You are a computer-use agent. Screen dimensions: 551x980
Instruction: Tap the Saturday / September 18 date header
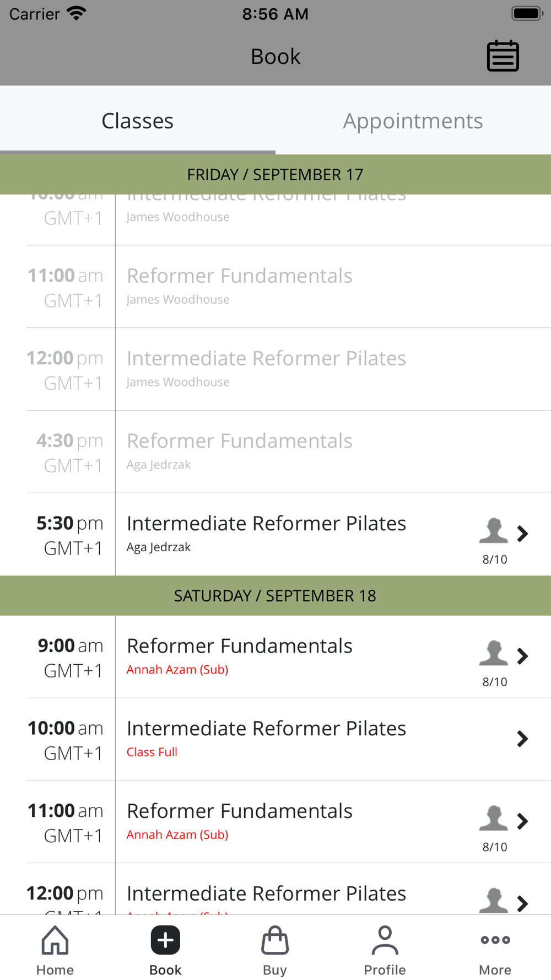(x=275, y=596)
